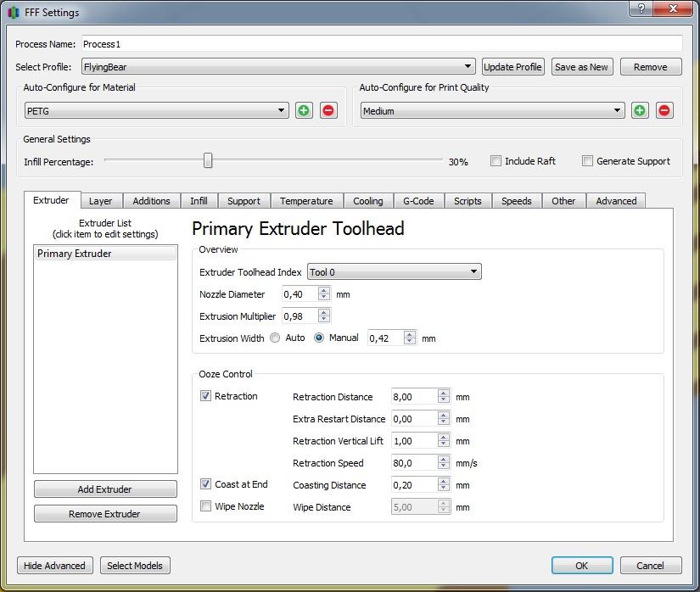The height and width of the screenshot is (592, 700).
Task: Click the help question mark button
Action: coord(641,8)
